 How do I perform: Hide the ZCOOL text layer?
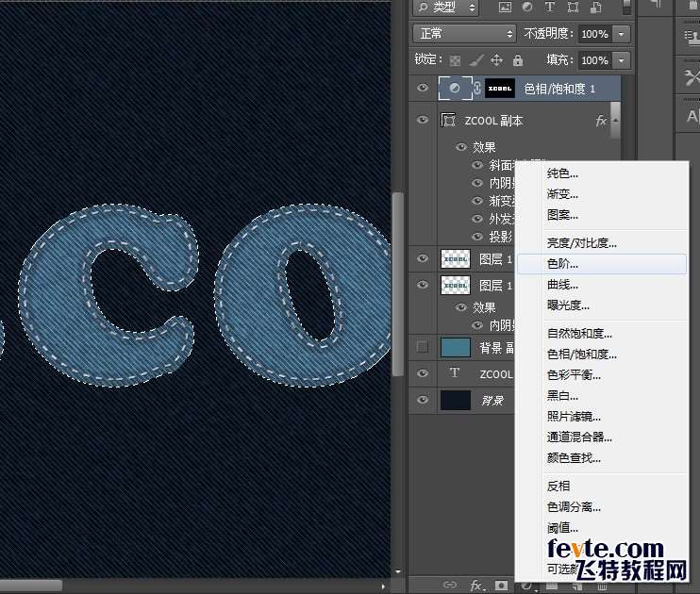423,373
